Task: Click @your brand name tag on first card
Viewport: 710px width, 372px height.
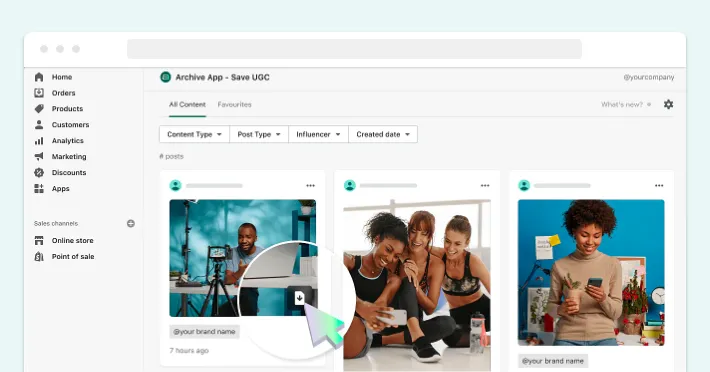Action: [x=205, y=332]
